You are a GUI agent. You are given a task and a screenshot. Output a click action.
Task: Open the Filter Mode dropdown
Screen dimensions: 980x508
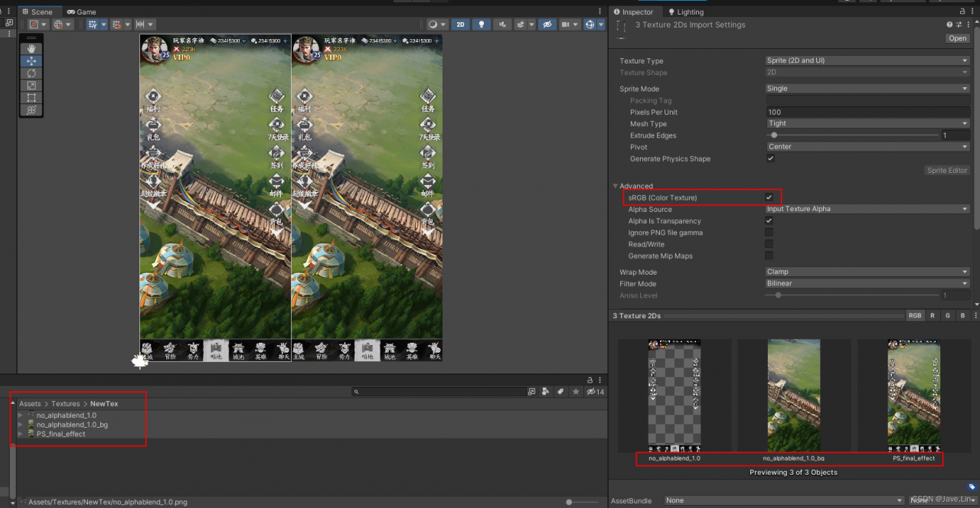coord(868,283)
